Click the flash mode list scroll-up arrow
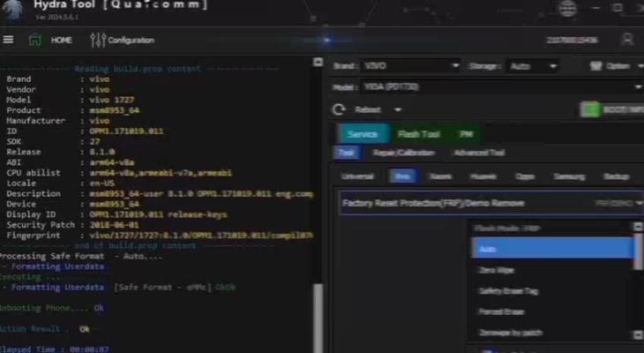This screenshot has width=644, height=353. [x=638, y=227]
